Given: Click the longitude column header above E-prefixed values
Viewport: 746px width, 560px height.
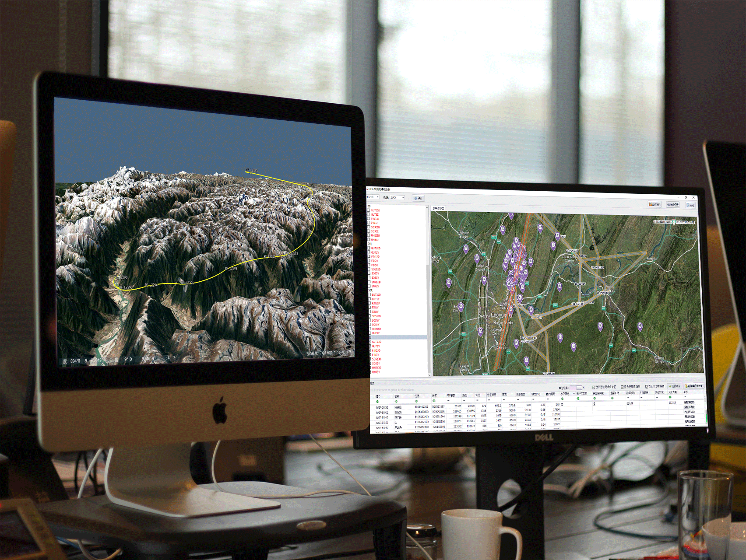Looking at the screenshot, I should [x=422, y=396].
